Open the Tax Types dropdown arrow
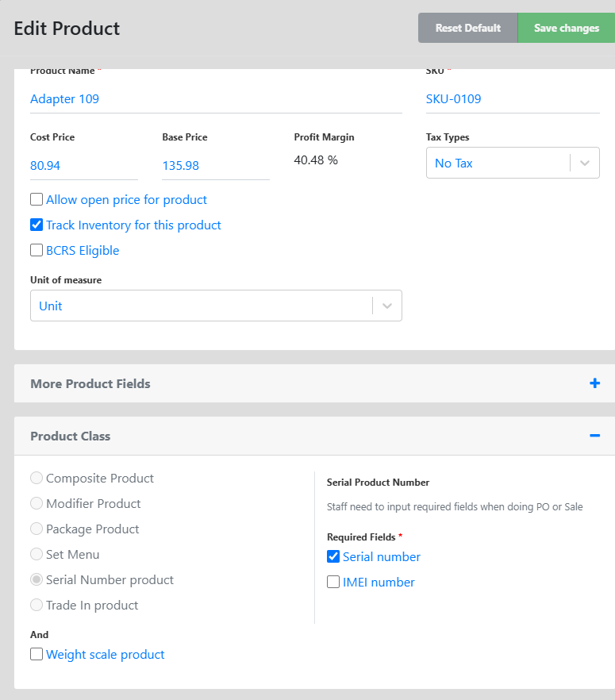This screenshot has width=615, height=700. [x=585, y=163]
